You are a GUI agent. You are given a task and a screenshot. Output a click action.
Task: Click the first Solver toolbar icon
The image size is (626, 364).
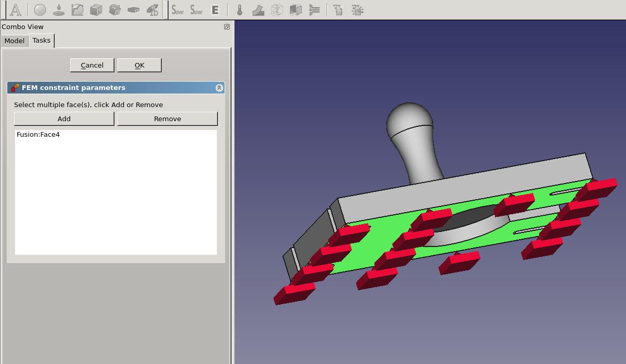coord(178,10)
